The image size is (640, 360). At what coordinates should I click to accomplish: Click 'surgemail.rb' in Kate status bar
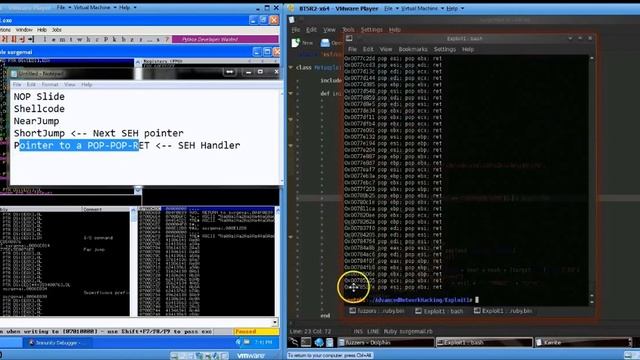point(416,331)
